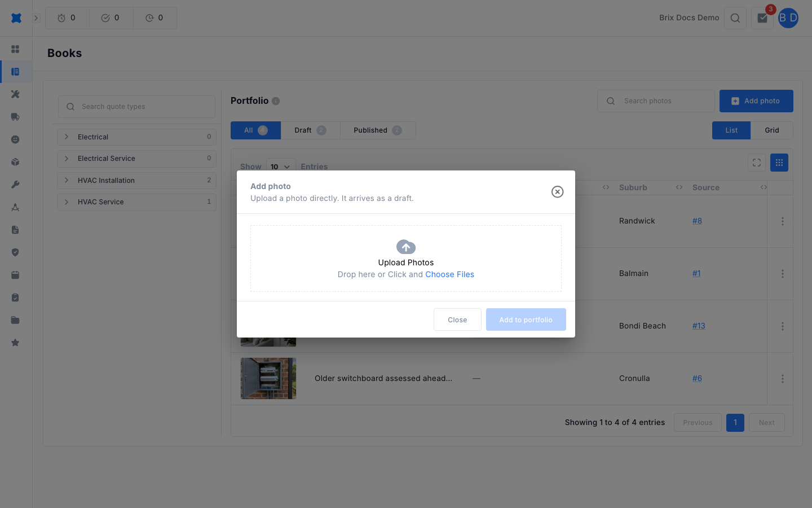The width and height of the screenshot is (812, 508).
Task: Open the column visibility grid icon
Action: click(779, 163)
